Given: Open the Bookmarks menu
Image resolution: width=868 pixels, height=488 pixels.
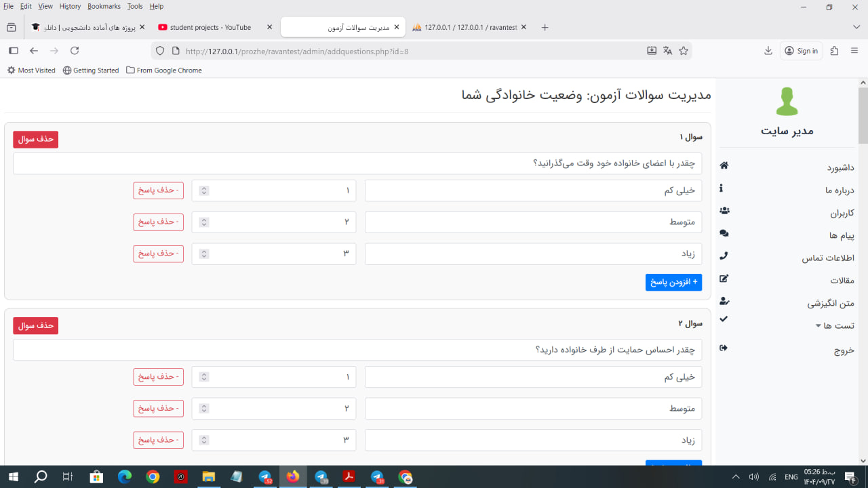Looking at the screenshot, I should pos(104,6).
